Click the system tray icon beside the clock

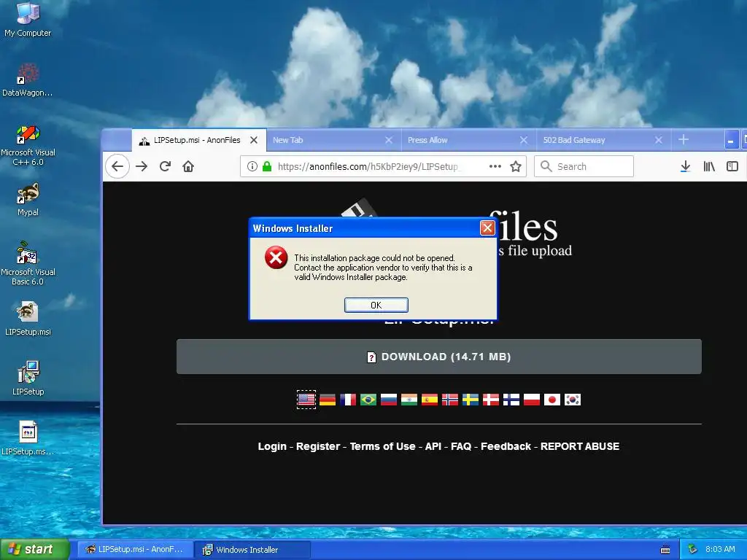(x=692, y=550)
